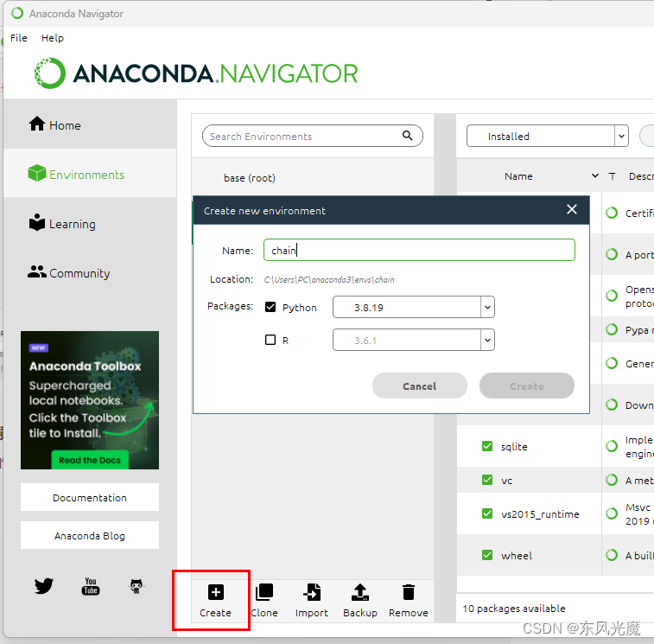Screen dimensions: 654x644
Task: Open the Anaconda Blog link button
Action: pos(90,535)
